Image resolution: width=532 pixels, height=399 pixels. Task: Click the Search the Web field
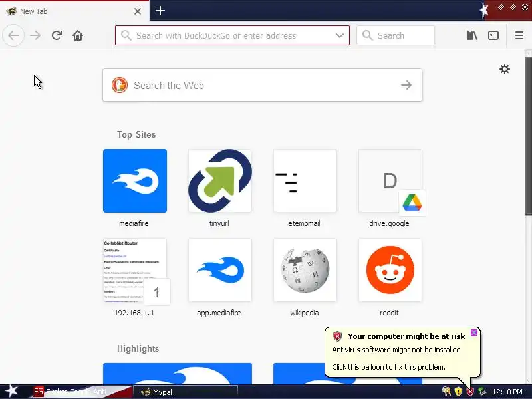point(263,85)
